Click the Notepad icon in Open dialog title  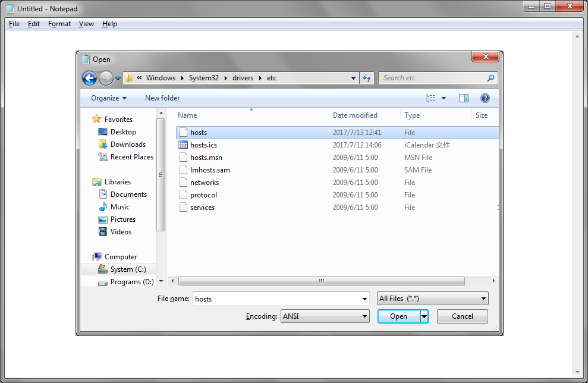86,59
